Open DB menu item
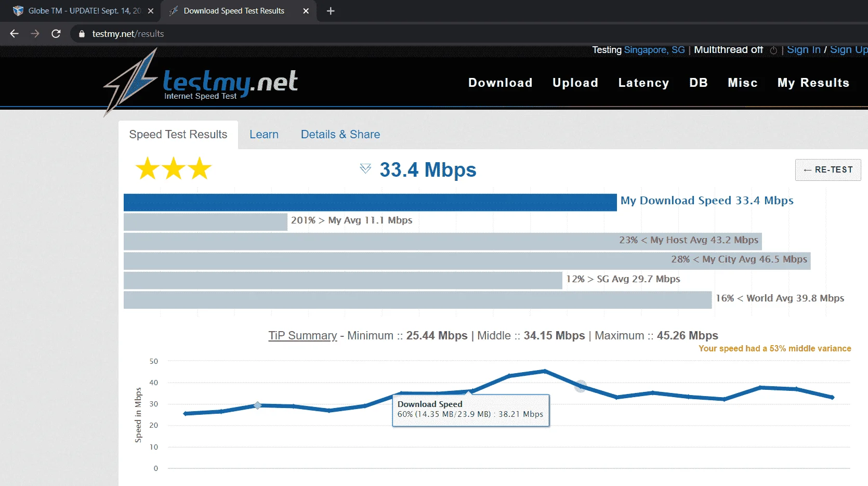This screenshot has width=868, height=486. [699, 83]
